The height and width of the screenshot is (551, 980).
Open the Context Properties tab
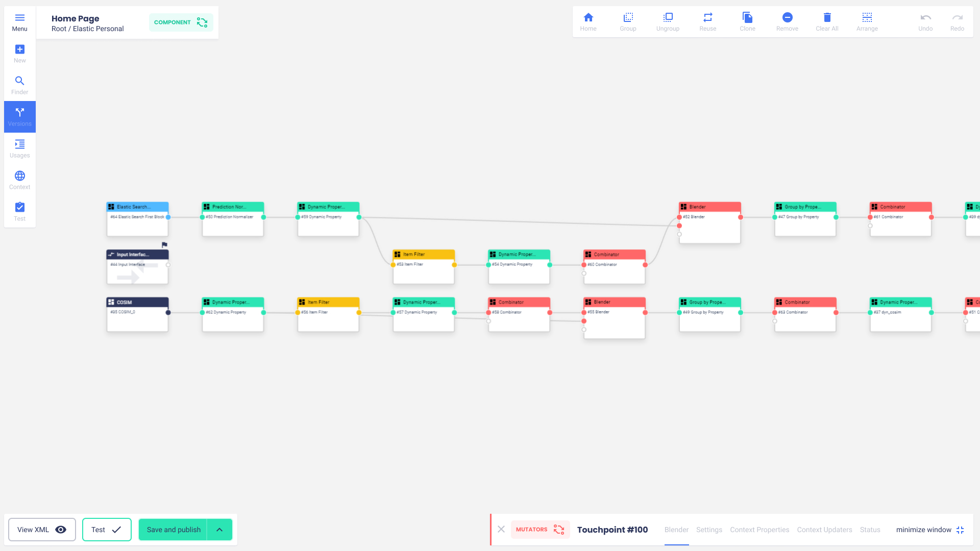759,530
